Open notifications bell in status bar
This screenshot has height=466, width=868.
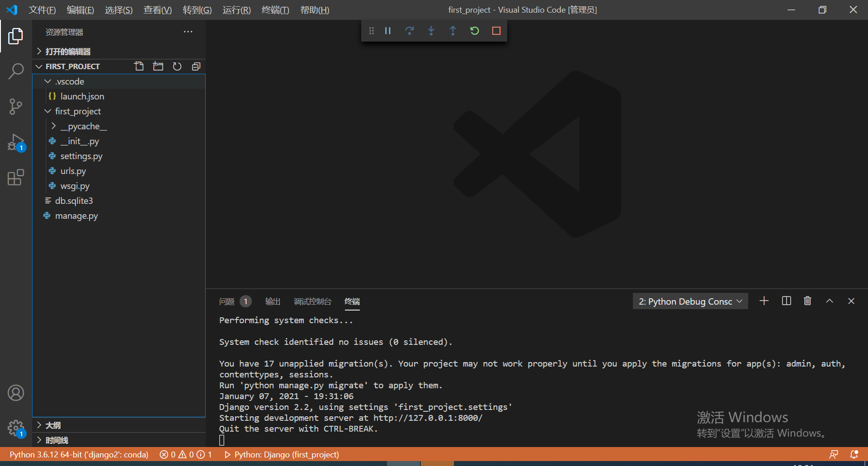coord(854,454)
